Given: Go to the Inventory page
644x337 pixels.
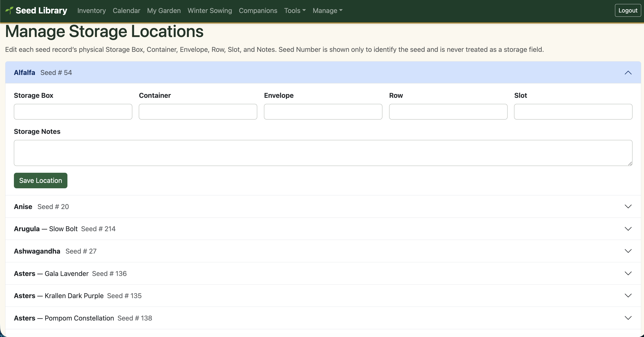Looking at the screenshot, I should pyautogui.click(x=91, y=11).
